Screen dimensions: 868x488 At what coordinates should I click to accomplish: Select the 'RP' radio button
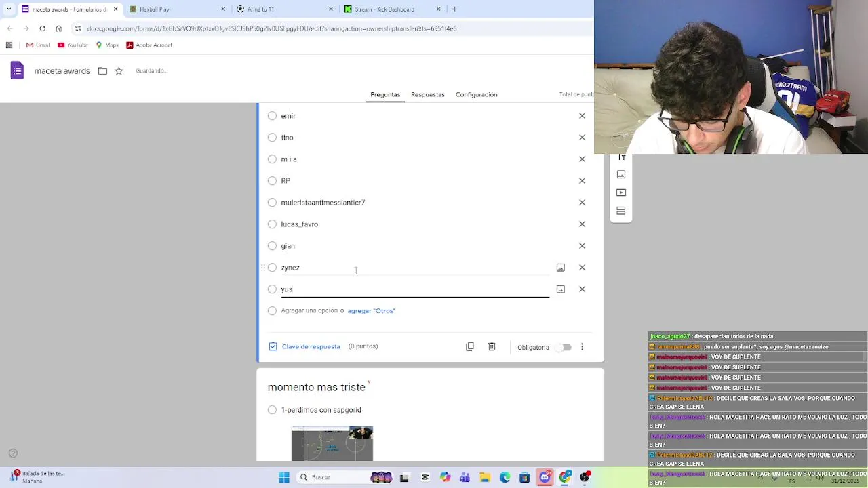pyautogui.click(x=272, y=181)
